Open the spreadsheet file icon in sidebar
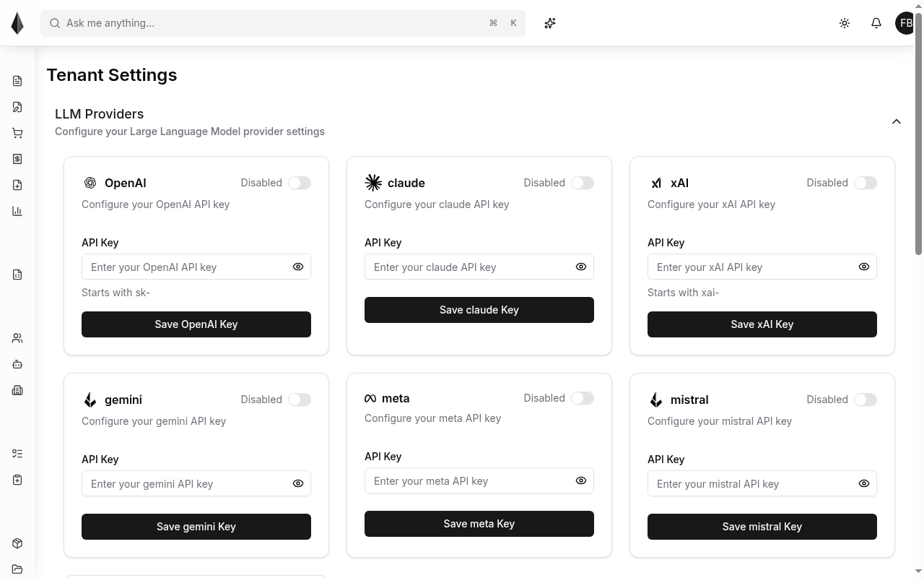Image resolution: width=924 pixels, height=578 pixels. pos(17,275)
